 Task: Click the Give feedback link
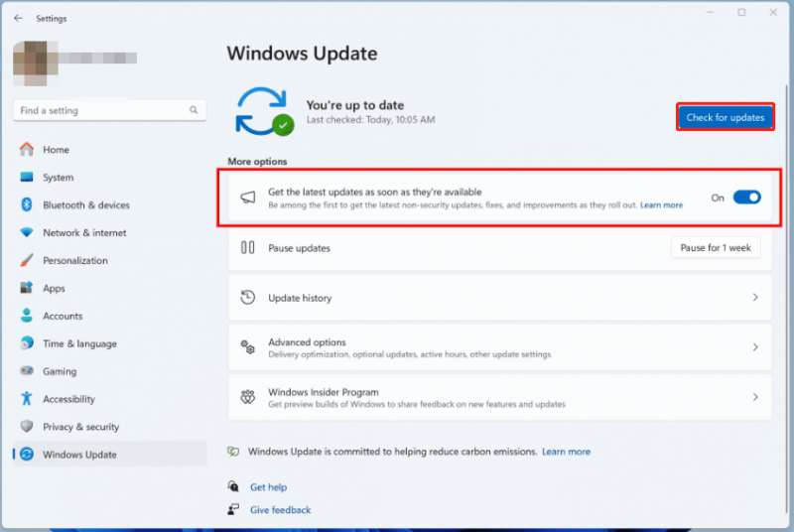click(281, 510)
